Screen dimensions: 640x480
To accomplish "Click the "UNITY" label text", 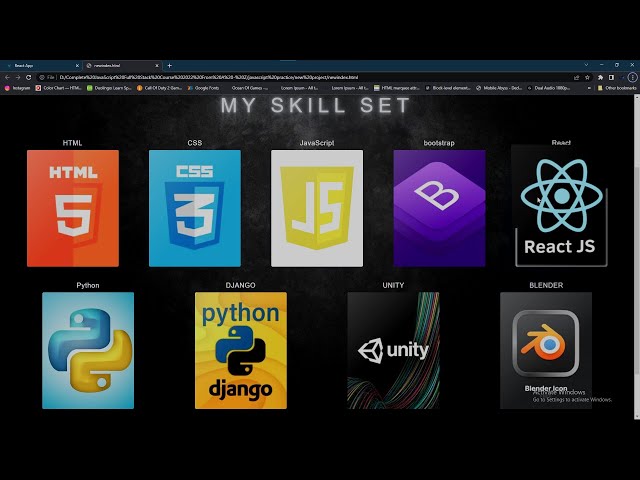I will coord(393,285).
